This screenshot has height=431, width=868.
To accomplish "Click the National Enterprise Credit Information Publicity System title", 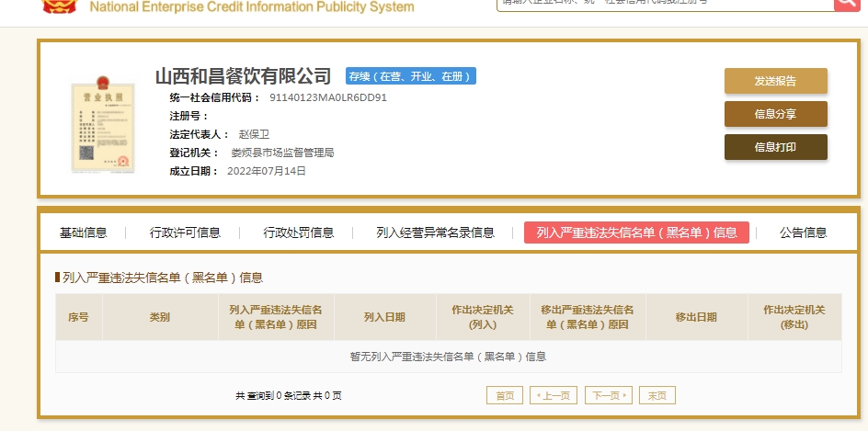I will [252, 7].
